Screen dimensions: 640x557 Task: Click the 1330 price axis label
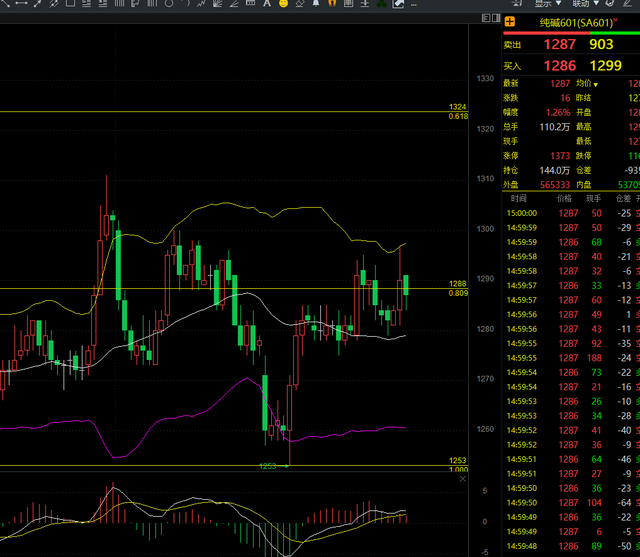[485, 78]
